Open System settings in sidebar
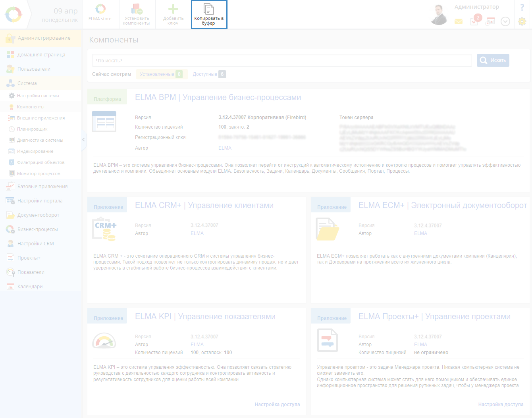 (38, 96)
